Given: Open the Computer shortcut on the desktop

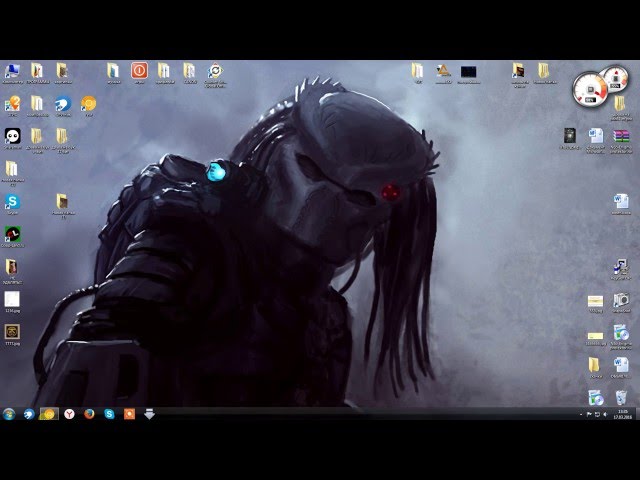Looking at the screenshot, I should [x=12, y=71].
